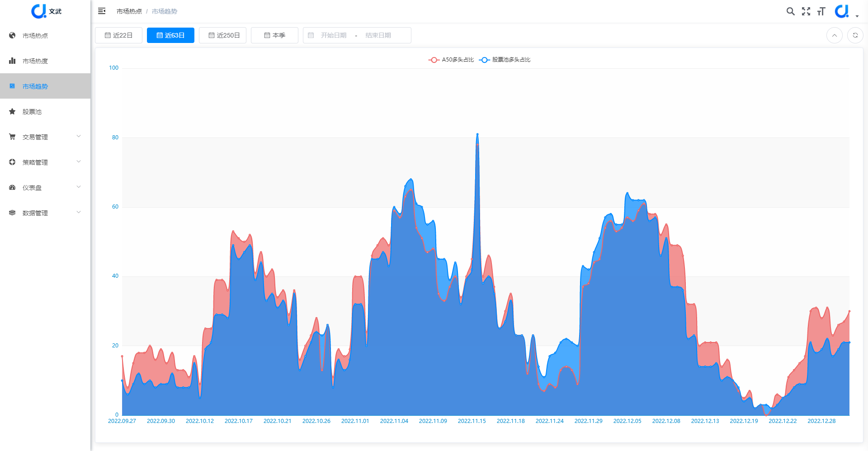Click the 文武 logo in sidebar

coord(46,11)
